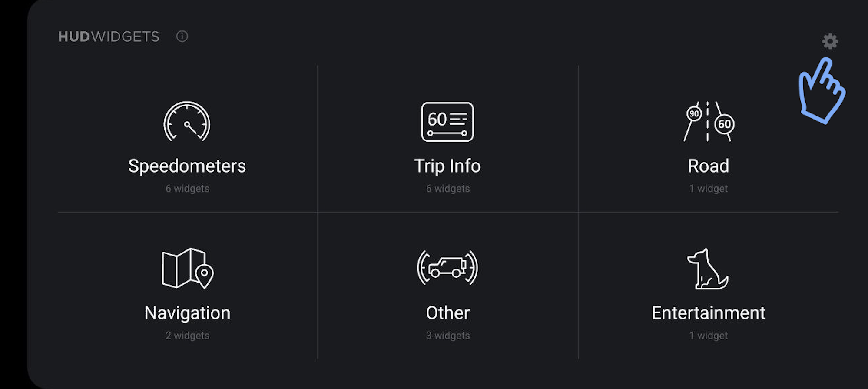Open the settings gear icon

click(x=830, y=41)
